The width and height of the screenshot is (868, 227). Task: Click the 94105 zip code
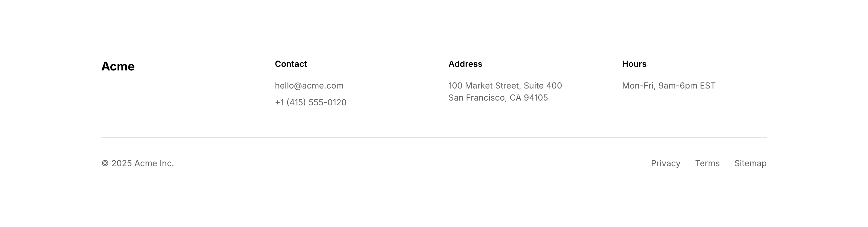pyautogui.click(x=536, y=98)
